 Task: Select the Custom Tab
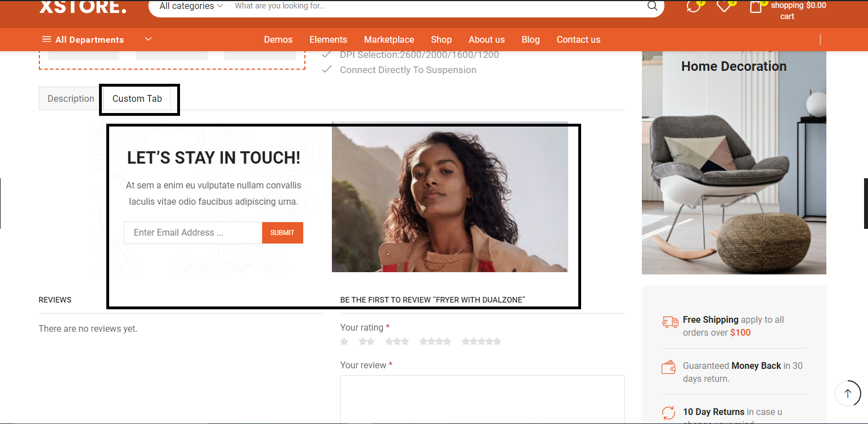[137, 98]
